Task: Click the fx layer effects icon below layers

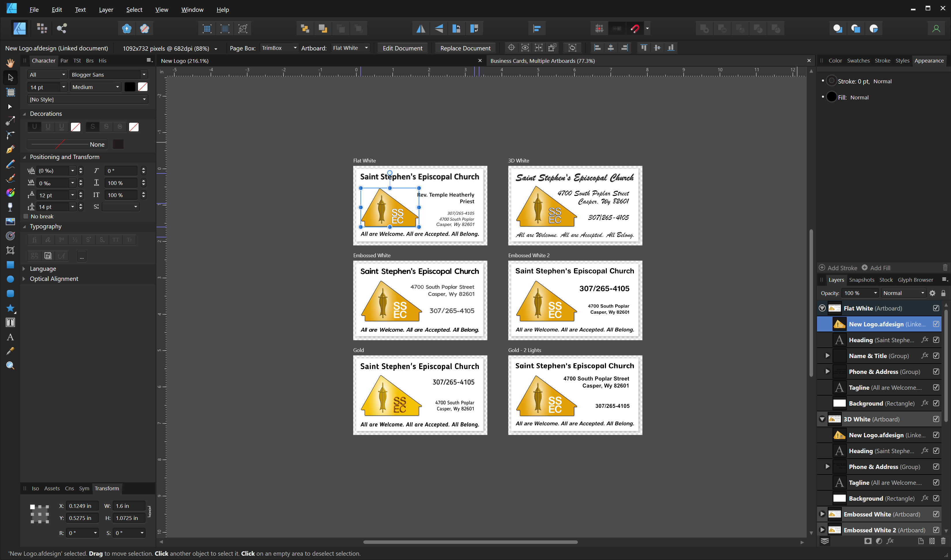Action: [890, 541]
